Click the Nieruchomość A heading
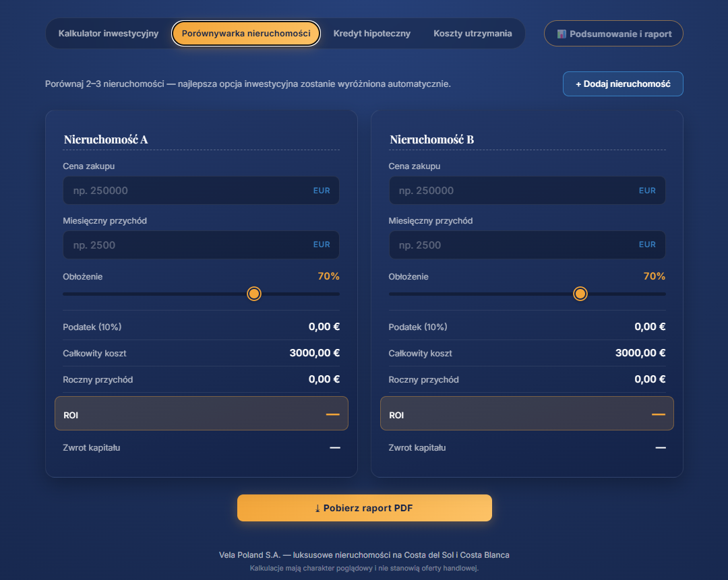 [106, 139]
